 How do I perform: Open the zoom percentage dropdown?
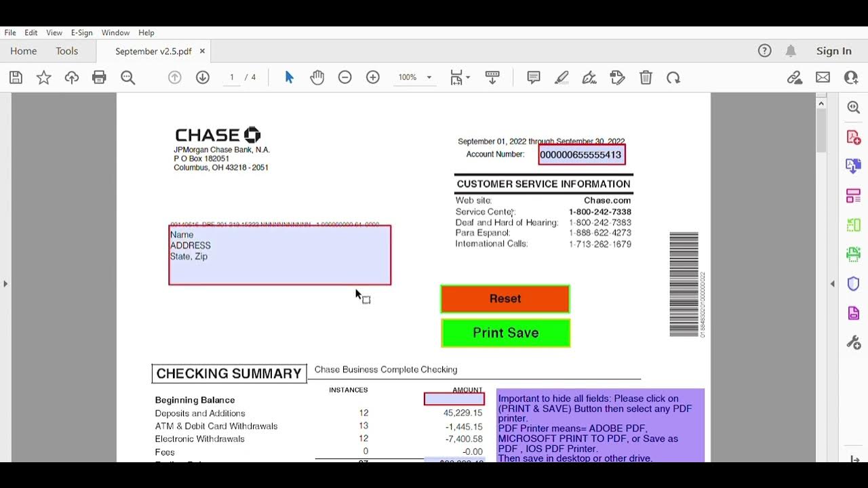(415, 77)
